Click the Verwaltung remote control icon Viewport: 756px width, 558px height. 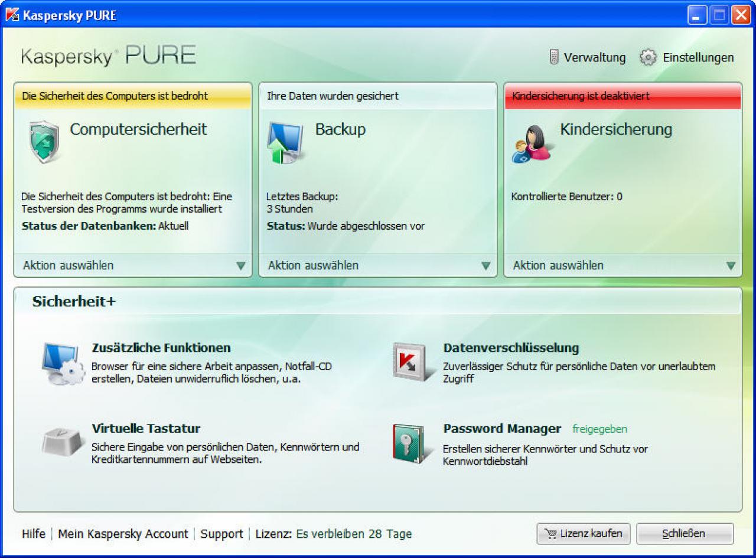coord(554,57)
